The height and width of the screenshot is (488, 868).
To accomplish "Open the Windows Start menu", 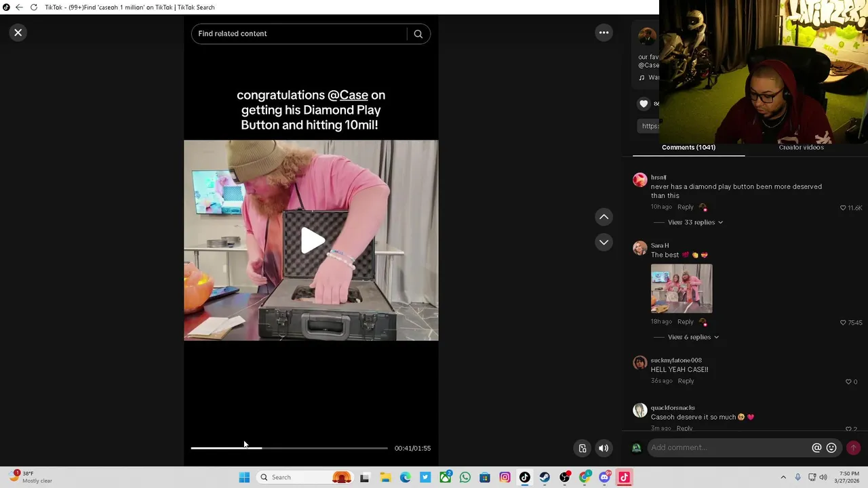I will point(244,477).
